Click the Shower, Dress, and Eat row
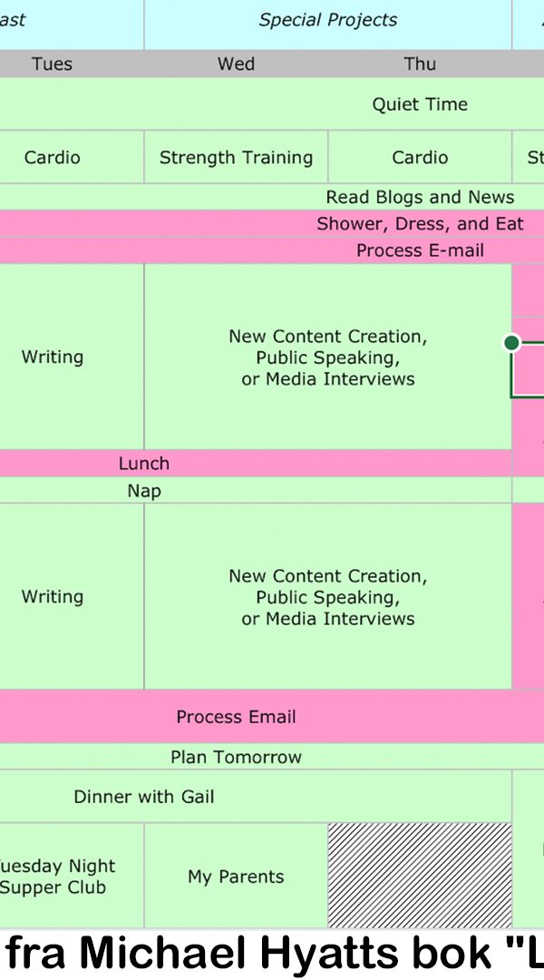The image size is (544, 980). [272, 224]
